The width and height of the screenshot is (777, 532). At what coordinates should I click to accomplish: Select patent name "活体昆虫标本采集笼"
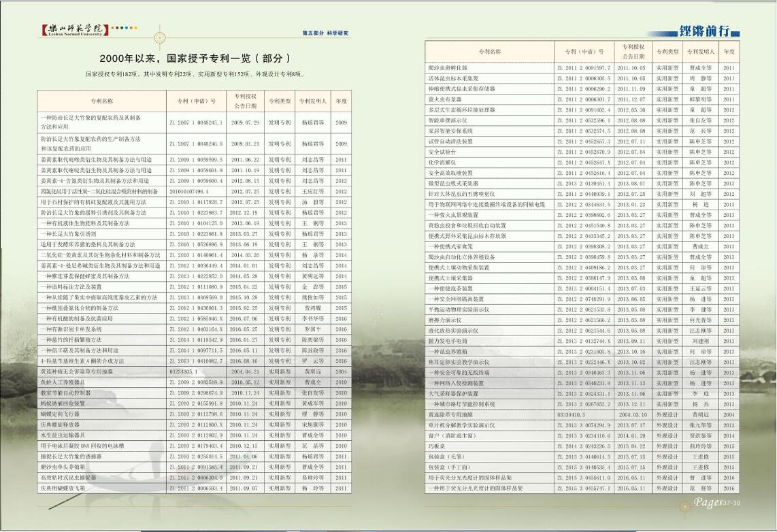pyautogui.click(x=453, y=78)
